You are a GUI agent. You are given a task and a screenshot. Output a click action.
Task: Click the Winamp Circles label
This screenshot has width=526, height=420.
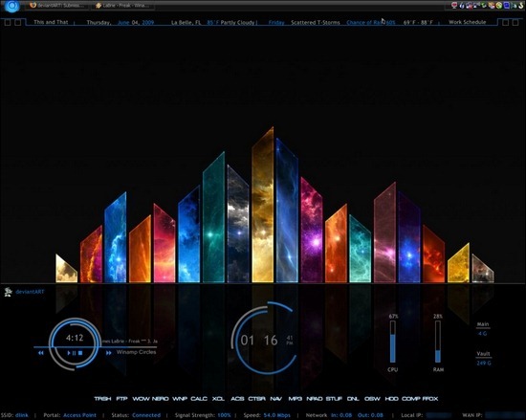coord(136,352)
